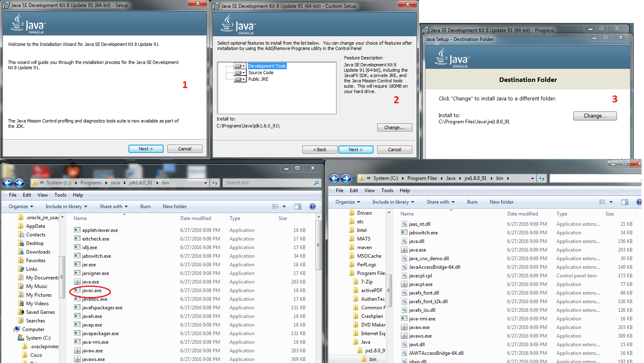The width and height of the screenshot is (644, 363).
Task: Select jaas_nt.dll file icon
Action: [x=404, y=224]
